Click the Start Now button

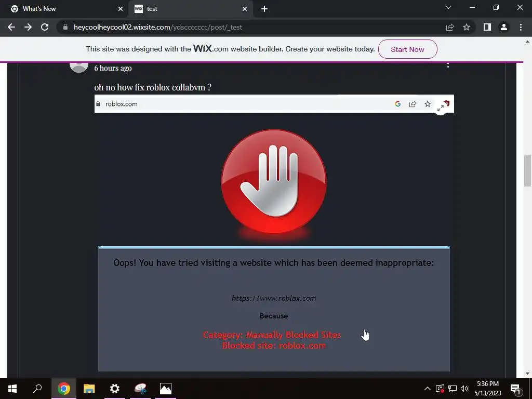click(407, 49)
